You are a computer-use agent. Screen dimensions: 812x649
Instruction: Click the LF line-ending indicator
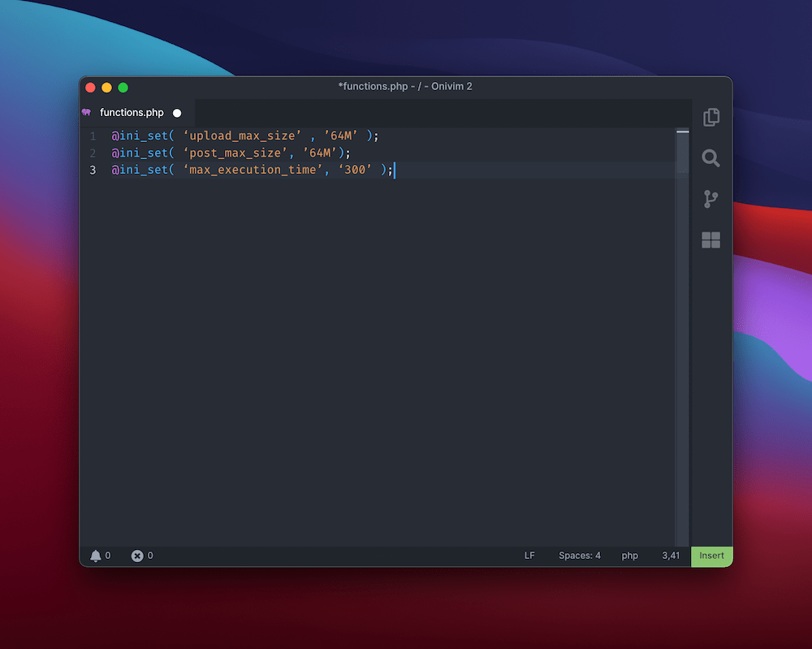point(529,556)
